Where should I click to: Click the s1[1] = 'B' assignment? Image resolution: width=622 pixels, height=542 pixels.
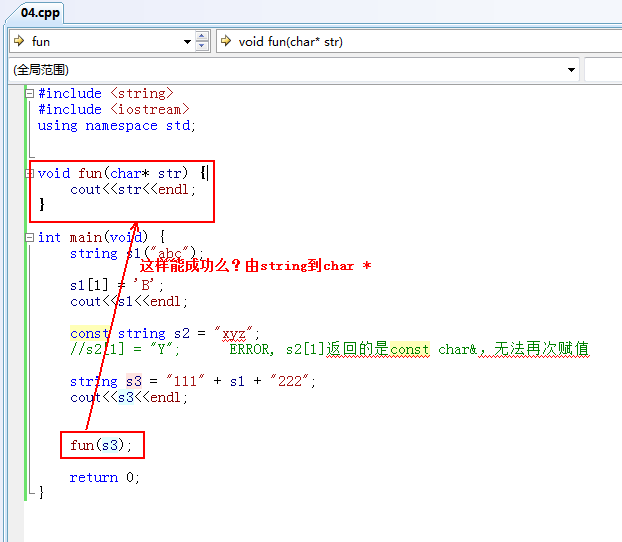(117, 285)
